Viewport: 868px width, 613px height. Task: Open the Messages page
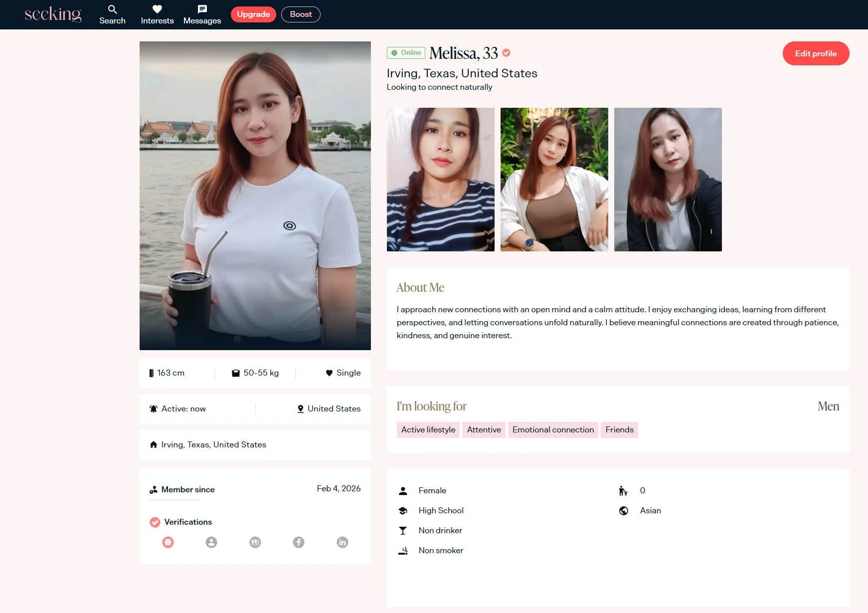[202, 14]
